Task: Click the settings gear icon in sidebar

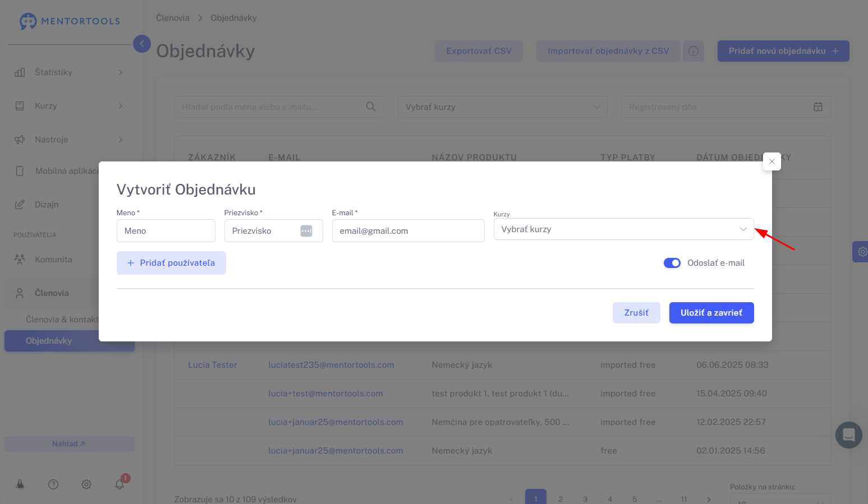Action: (86, 484)
